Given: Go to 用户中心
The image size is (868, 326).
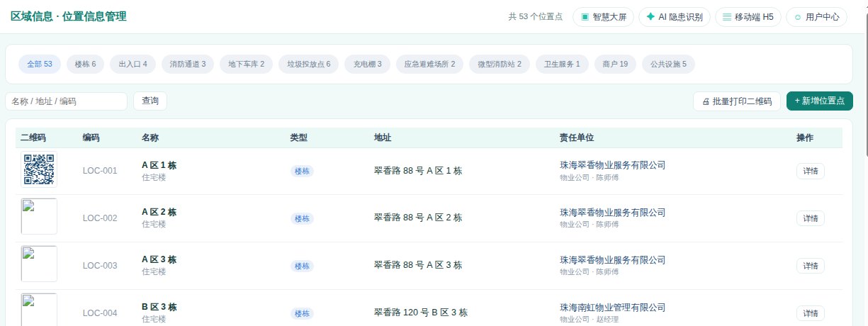Looking at the screenshot, I should click(x=816, y=17).
